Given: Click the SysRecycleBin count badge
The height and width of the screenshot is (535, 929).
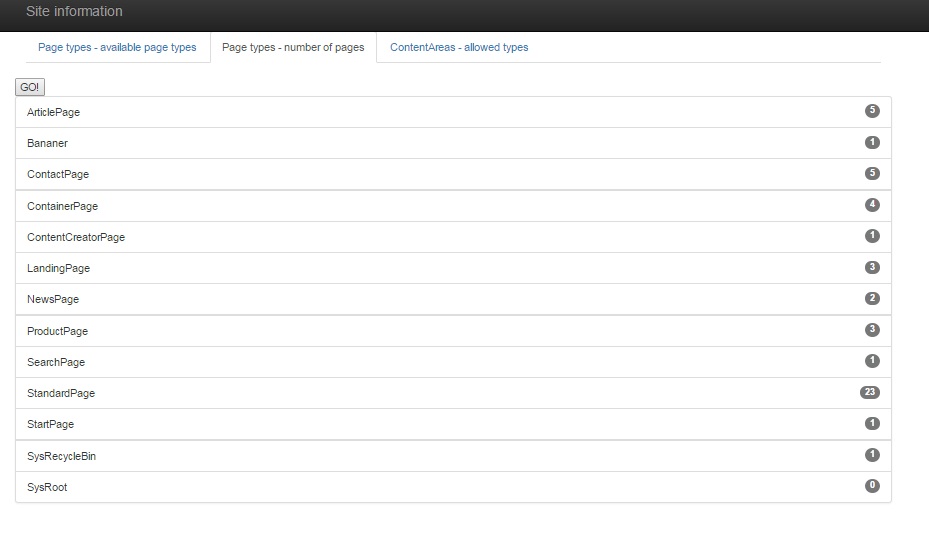Looking at the screenshot, I should pyautogui.click(x=872, y=455).
